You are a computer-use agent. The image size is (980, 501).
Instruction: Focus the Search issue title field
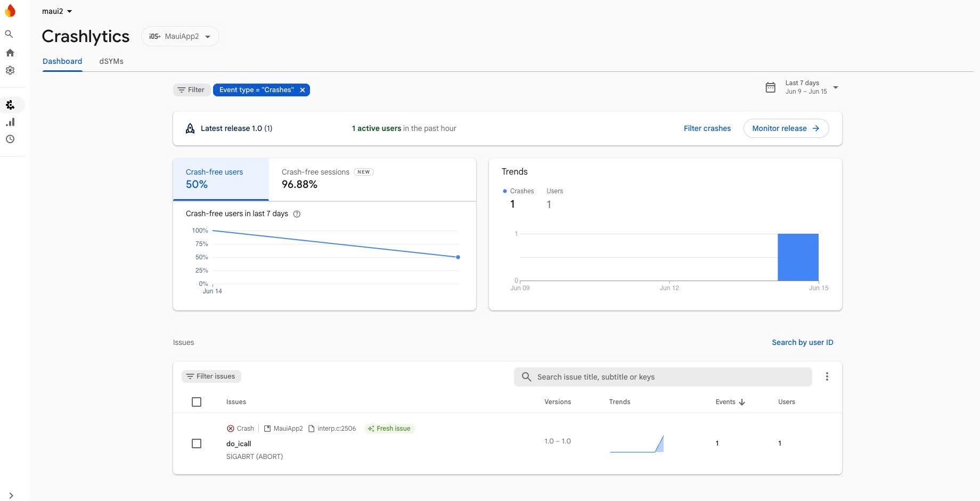click(663, 377)
